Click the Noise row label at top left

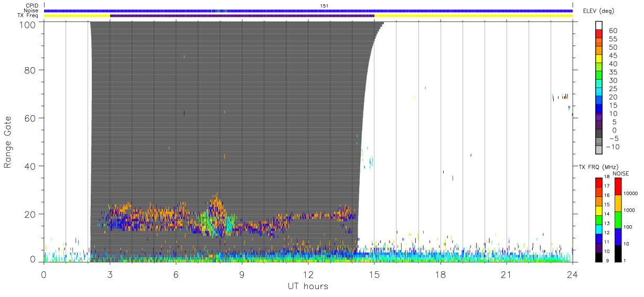point(32,10)
